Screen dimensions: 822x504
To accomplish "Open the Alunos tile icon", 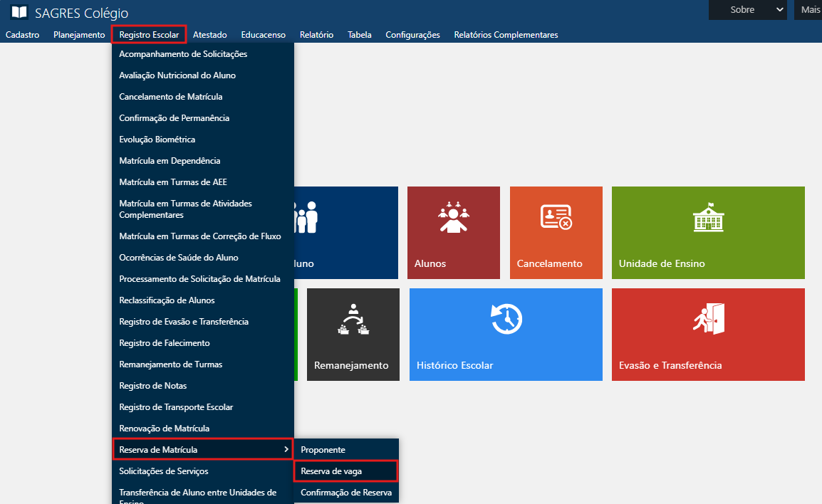I will 454,217.
